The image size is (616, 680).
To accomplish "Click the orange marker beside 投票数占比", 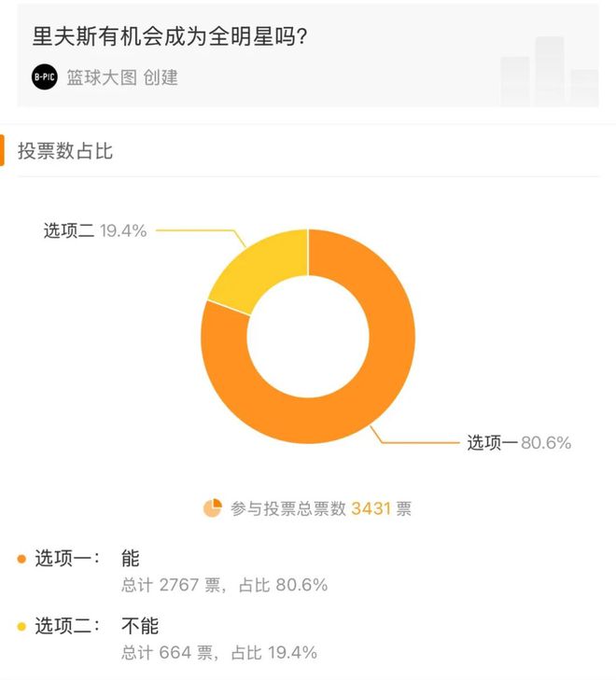I will pos(2,150).
